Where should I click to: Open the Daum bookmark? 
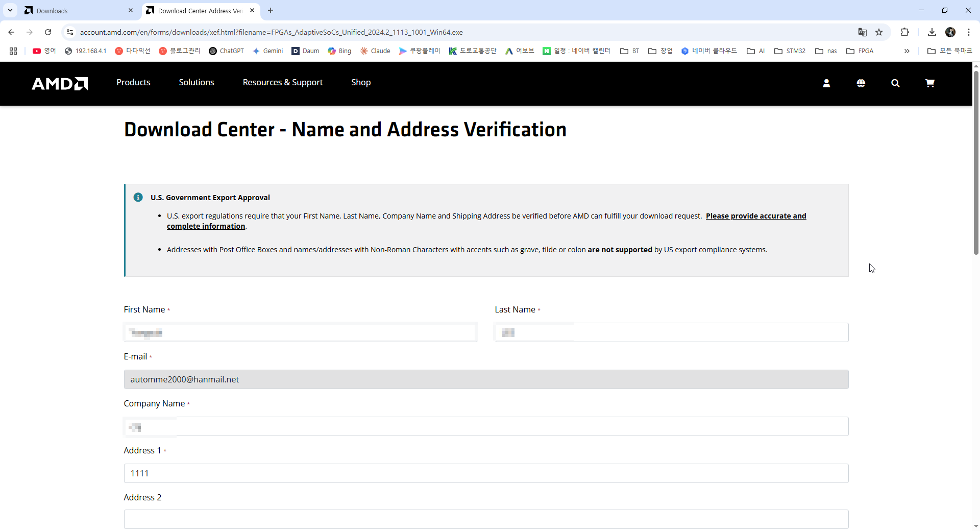305,51
